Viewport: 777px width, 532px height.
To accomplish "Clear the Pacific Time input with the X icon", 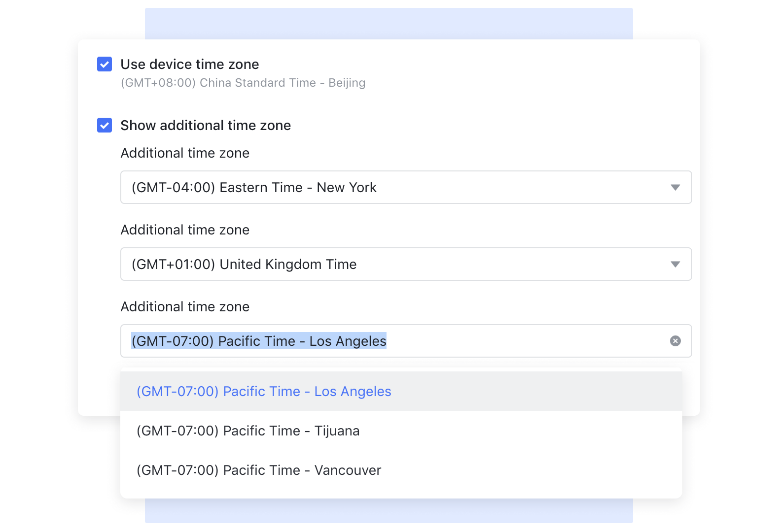I will tap(675, 341).
